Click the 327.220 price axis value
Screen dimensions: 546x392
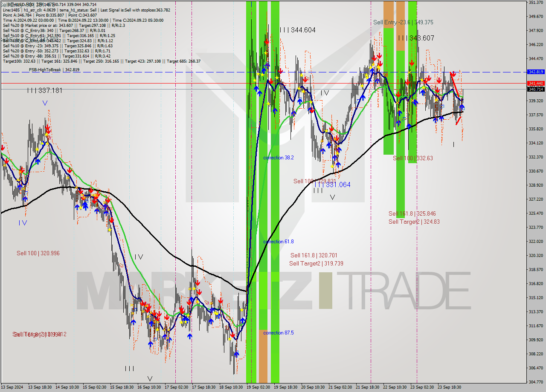[x=536, y=199]
